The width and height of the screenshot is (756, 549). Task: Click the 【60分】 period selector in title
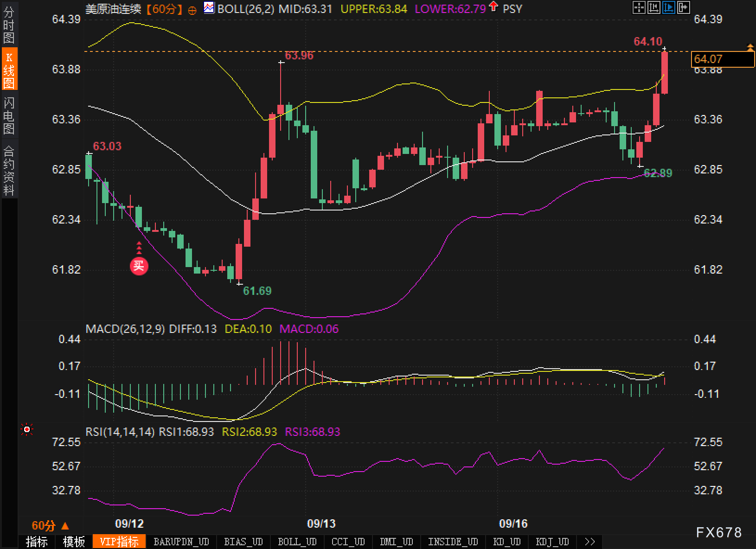(x=164, y=9)
